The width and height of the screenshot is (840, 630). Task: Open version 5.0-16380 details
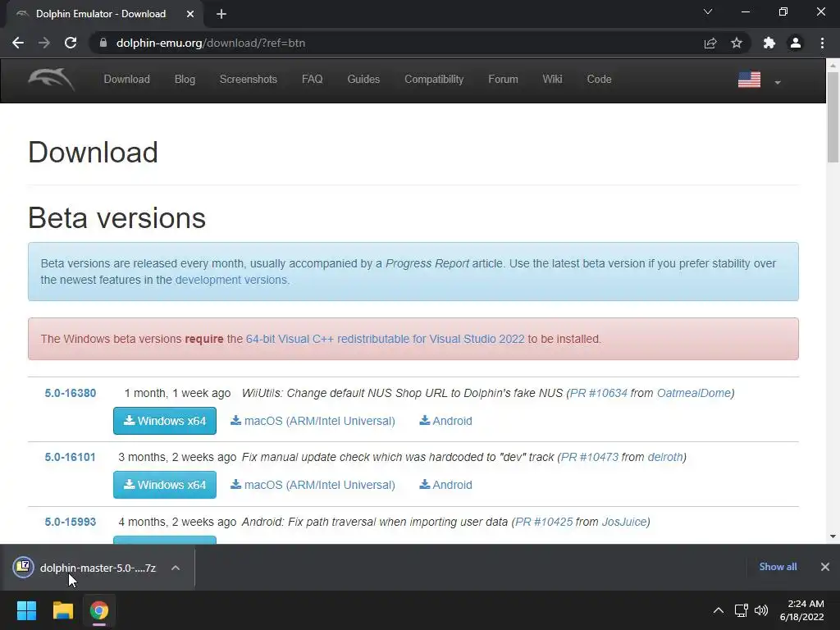pos(71,393)
